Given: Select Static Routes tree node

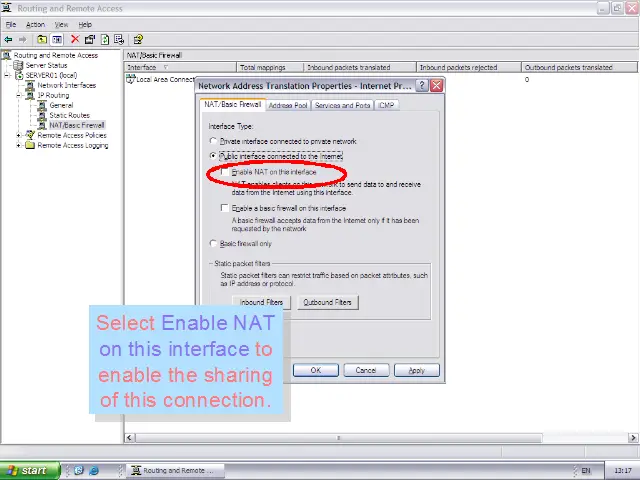Looking at the screenshot, I should coord(69,115).
